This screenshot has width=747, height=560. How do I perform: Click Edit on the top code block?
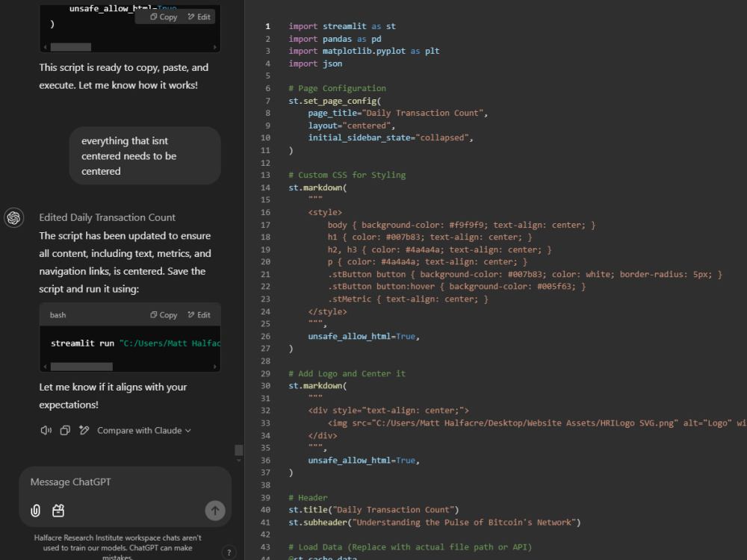pyautogui.click(x=199, y=16)
